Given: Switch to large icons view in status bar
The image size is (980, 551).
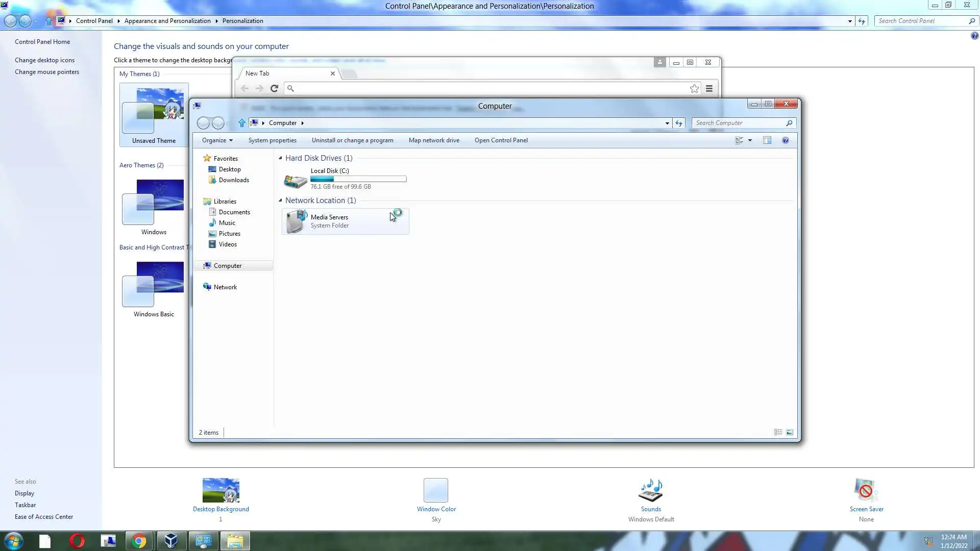Looking at the screenshot, I should pyautogui.click(x=790, y=432).
